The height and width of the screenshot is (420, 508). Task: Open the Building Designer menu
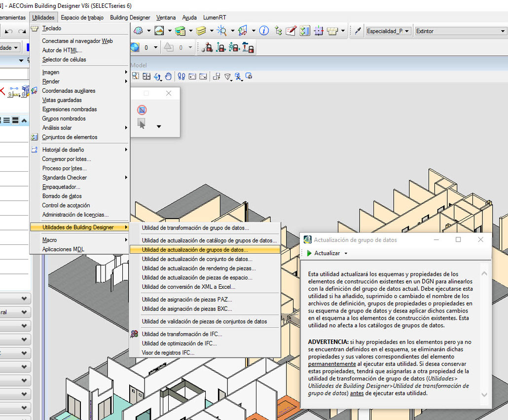[130, 17]
